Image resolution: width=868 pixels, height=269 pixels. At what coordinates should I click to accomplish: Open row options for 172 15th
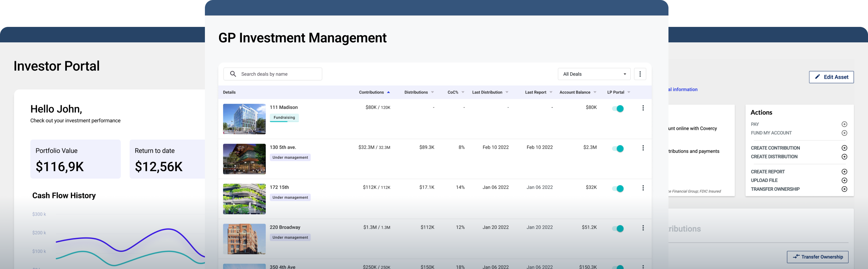[x=643, y=188]
